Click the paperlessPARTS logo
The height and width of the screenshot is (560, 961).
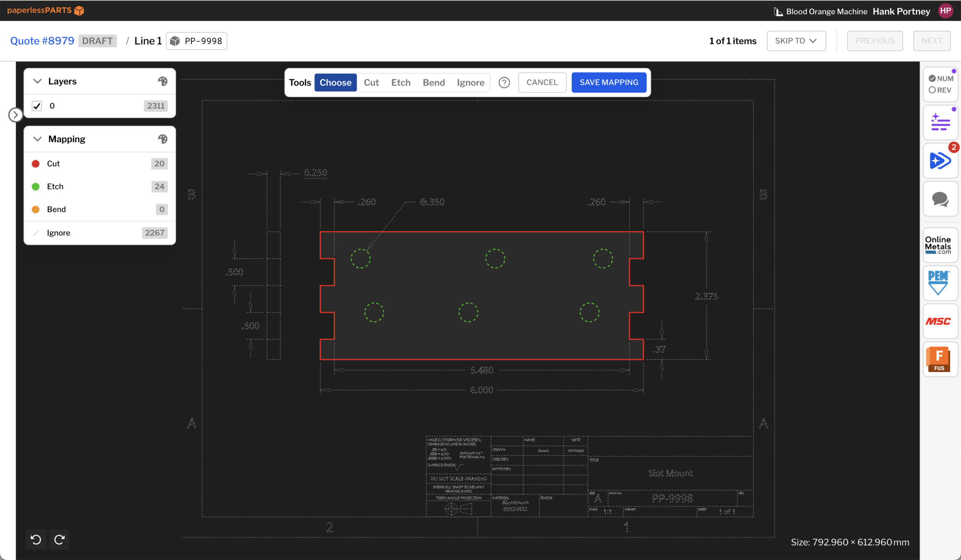pos(46,10)
